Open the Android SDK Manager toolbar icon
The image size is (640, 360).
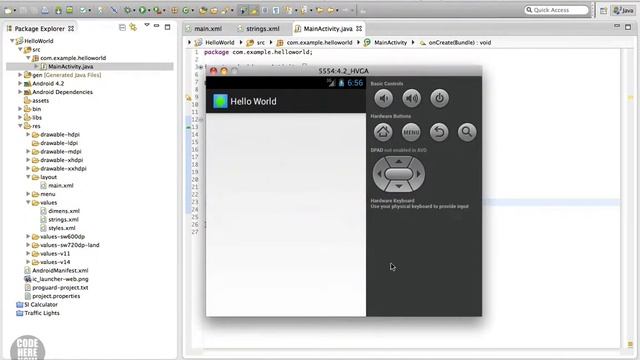tap(58, 10)
